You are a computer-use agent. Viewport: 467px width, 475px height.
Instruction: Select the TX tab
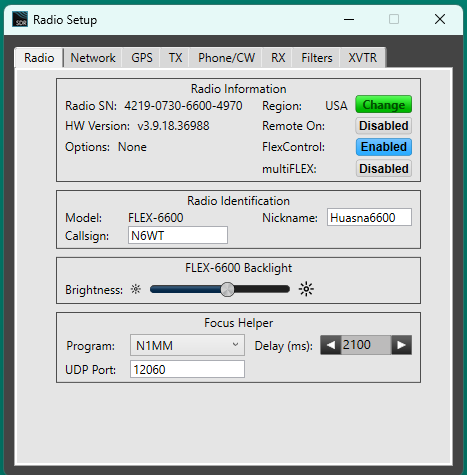[175, 58]
